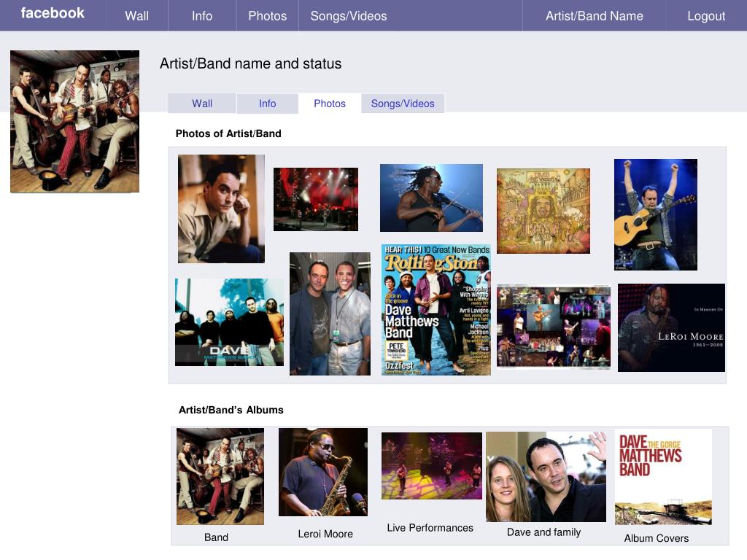Switch to the Info tab below status

pyautogui.click(x=267, y=104)
